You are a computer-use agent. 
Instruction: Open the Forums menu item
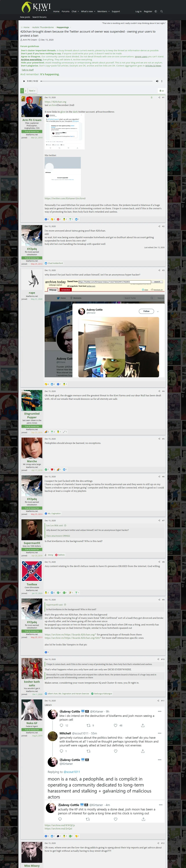[65, 11]
